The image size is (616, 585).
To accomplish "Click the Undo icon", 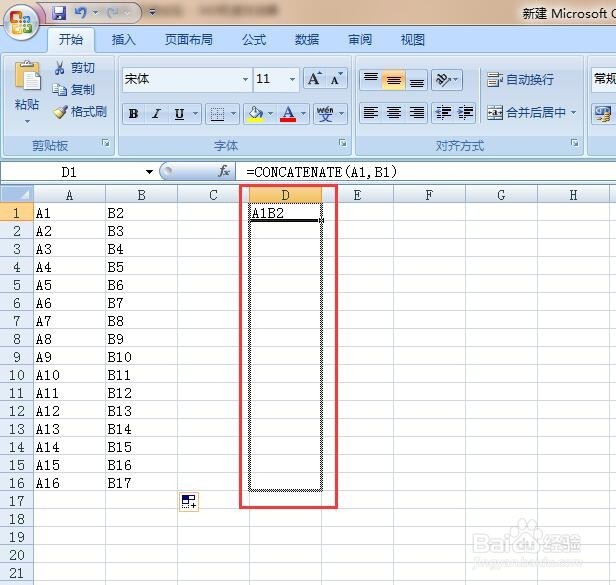I will pos(81,13).
